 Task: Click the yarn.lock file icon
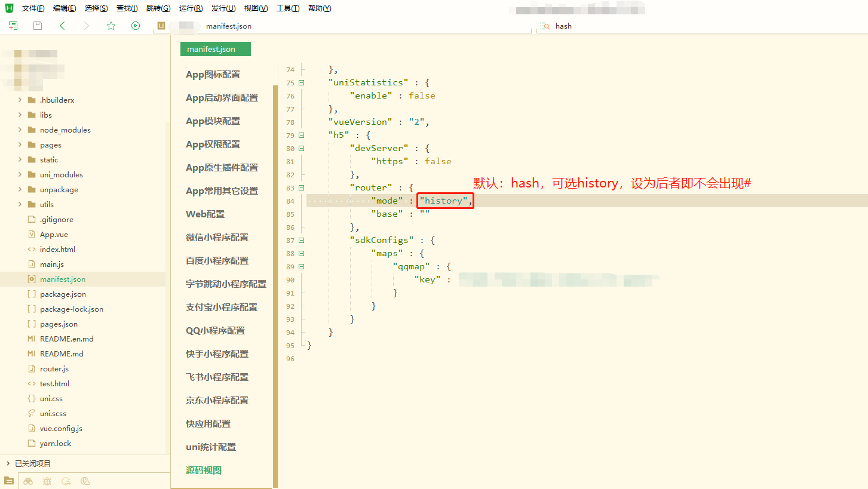tap(32, 444)
